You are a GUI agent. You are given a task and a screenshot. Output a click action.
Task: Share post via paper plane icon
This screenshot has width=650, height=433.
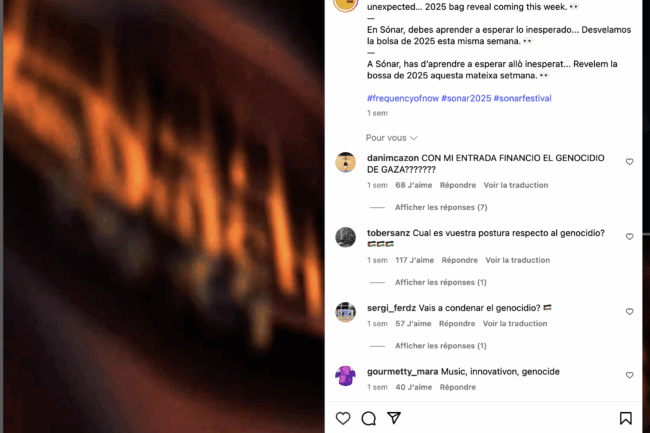coord(394,418)
